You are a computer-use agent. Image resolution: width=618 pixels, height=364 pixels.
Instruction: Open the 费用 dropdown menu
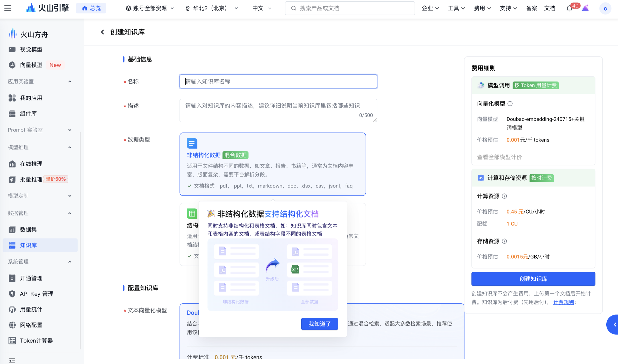coord(482,8)
